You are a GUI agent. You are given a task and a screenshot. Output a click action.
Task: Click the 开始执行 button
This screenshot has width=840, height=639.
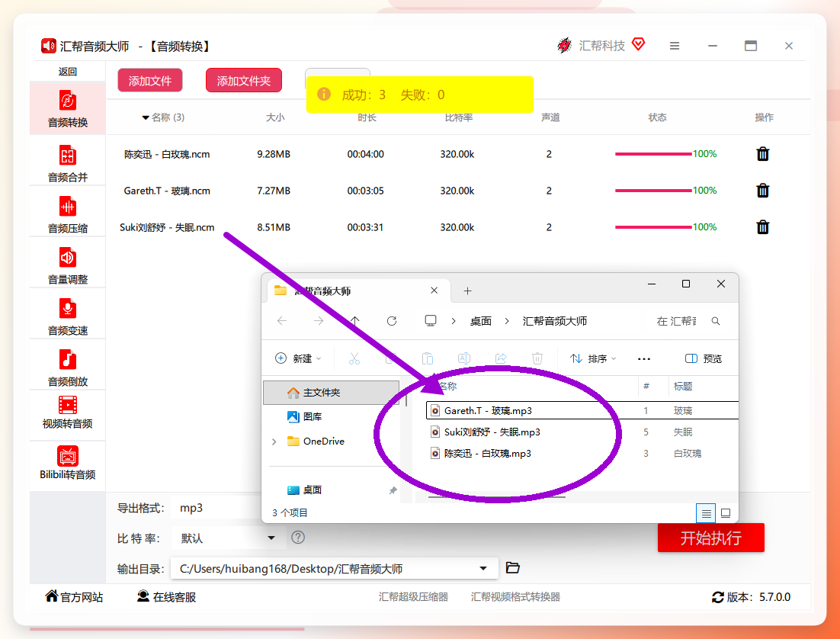[711, 538]
